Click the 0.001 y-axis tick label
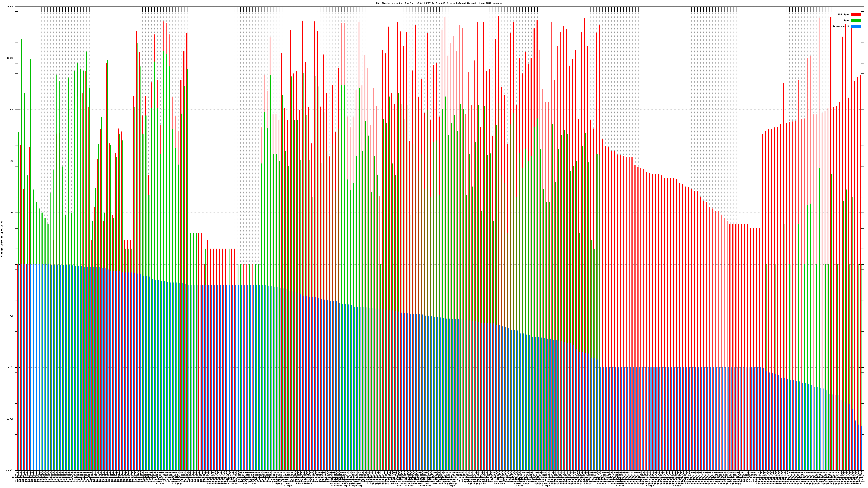Image resolution: width=868 pixels, height=488 pixels. [11, 419]
